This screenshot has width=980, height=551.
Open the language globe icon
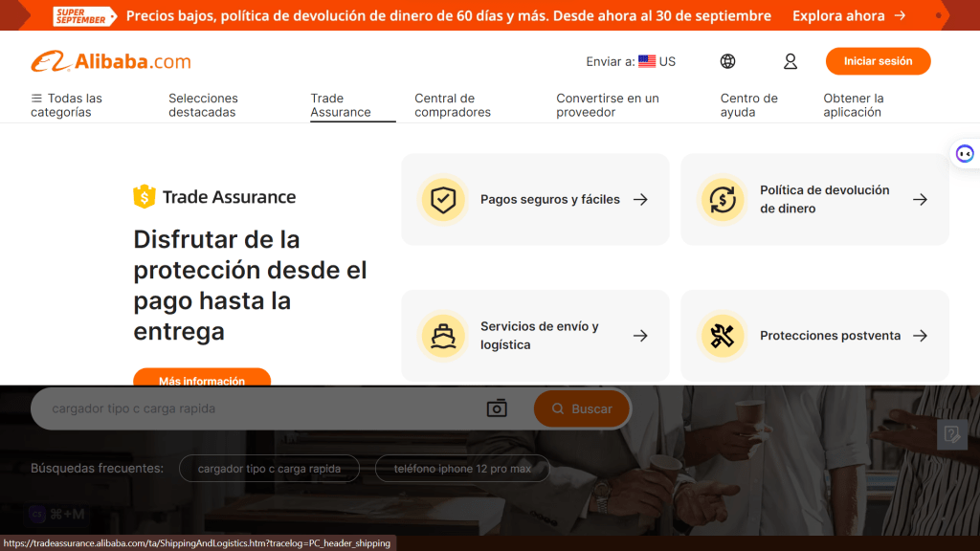click(x=727, y=61)
